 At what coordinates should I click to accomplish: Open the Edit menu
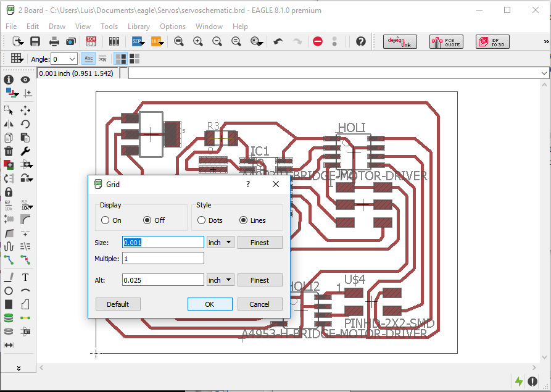click(x=33, y=27)
